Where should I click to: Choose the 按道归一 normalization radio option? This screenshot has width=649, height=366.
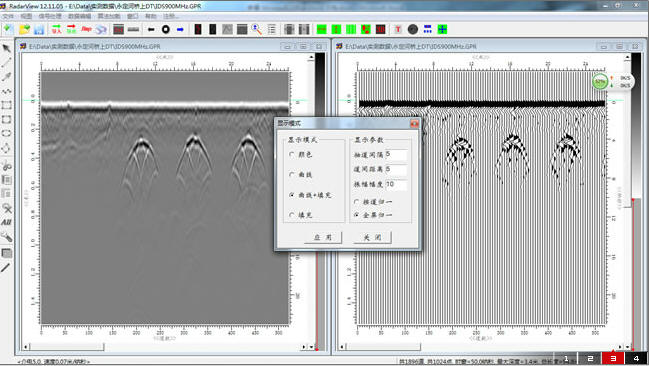click(x=356, y=202)
